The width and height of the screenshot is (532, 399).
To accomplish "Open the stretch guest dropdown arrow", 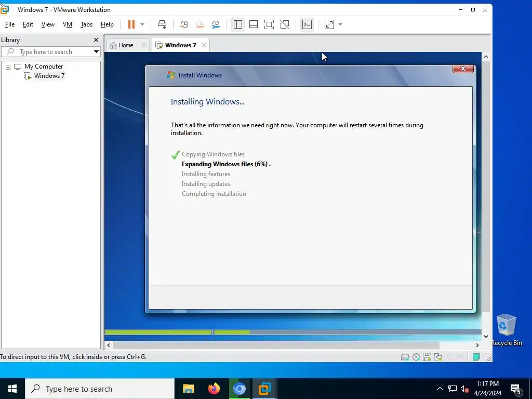I will [340, 24].
